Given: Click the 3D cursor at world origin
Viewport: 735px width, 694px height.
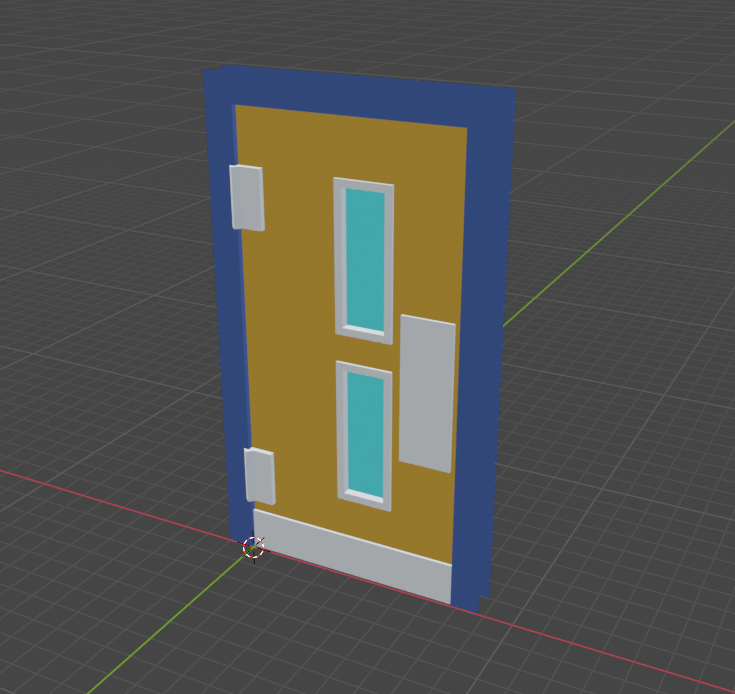Looking at the screenshot, I should (x=254, y=547).
